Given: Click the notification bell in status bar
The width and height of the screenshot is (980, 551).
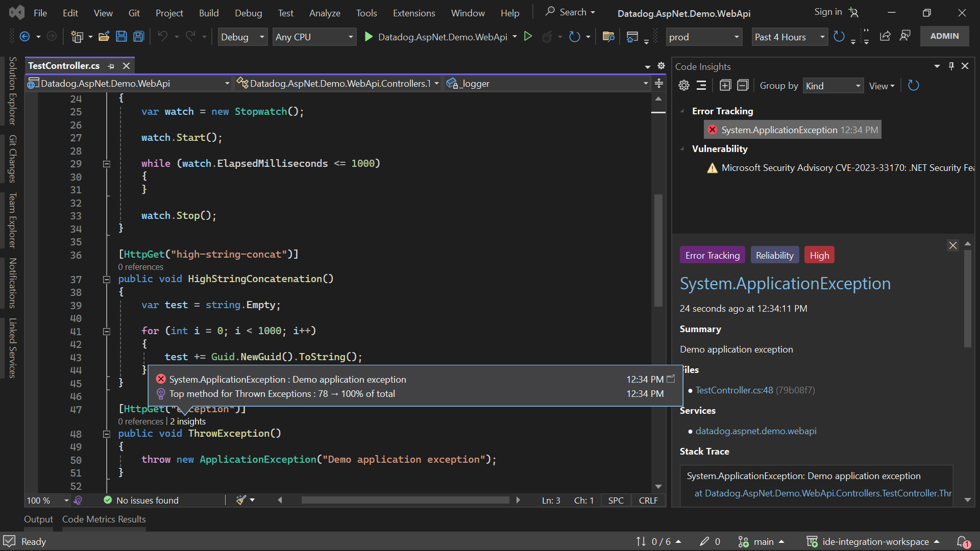Looking at the screenshot, I should tap(963, 541).
